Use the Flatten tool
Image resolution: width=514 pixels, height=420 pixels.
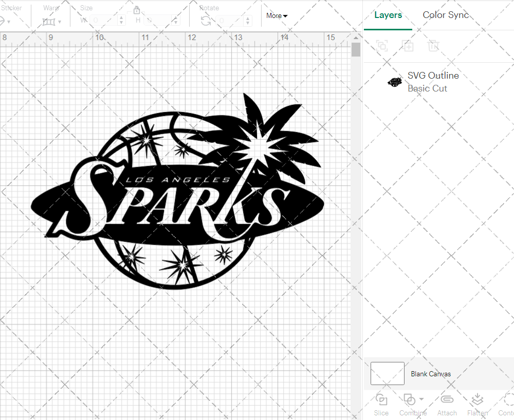coord(477,399)
